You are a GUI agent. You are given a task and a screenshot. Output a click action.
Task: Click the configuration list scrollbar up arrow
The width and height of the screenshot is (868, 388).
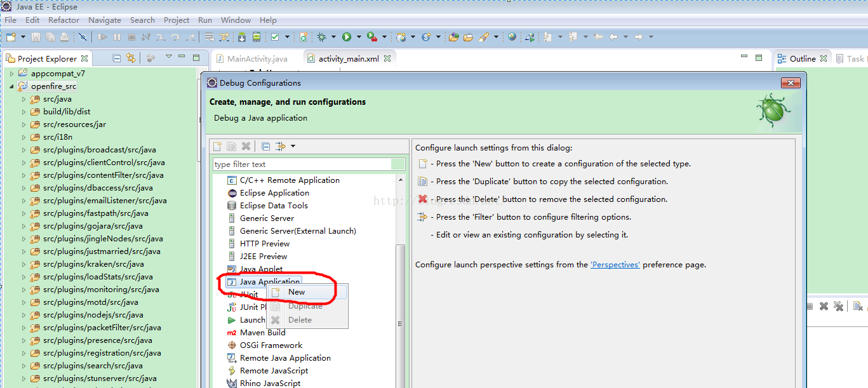pos(401,180)
